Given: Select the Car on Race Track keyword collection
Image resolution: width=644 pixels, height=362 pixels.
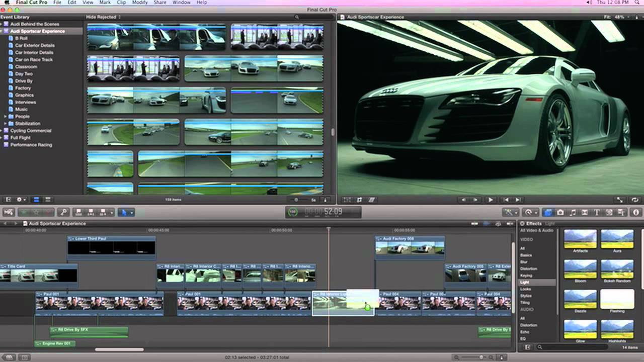Looking at the screenshot, I should pyautogui.click(x=34, y=59).
